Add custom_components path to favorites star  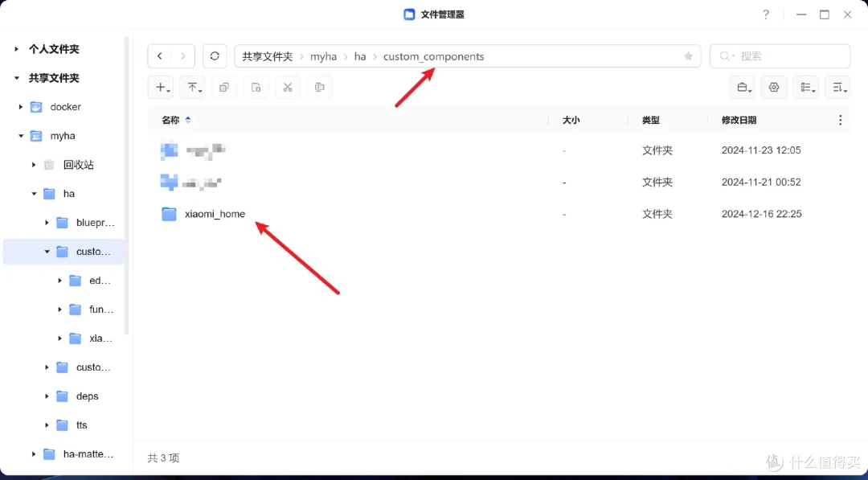tap(688, 56)
